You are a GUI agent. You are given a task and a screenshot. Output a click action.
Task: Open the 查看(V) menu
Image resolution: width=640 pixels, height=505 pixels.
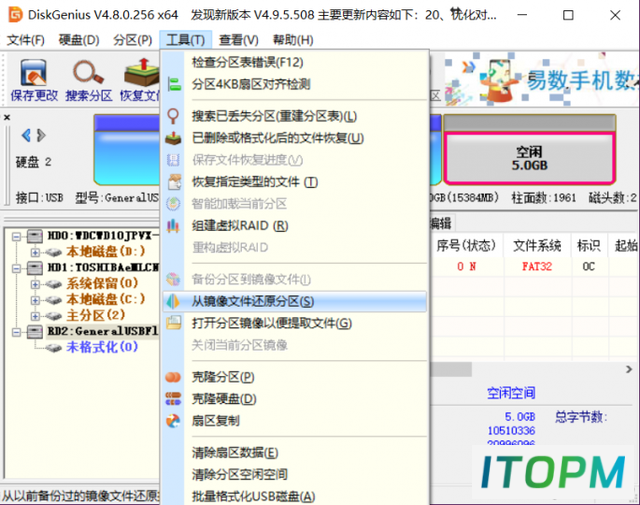point(239,40)
